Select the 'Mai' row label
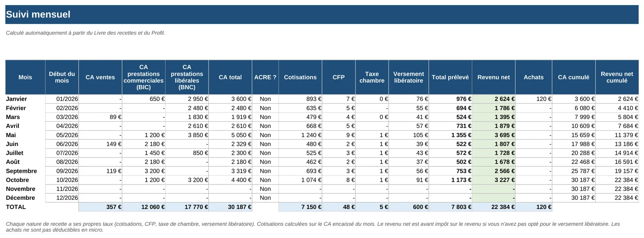 pos(25,135)
